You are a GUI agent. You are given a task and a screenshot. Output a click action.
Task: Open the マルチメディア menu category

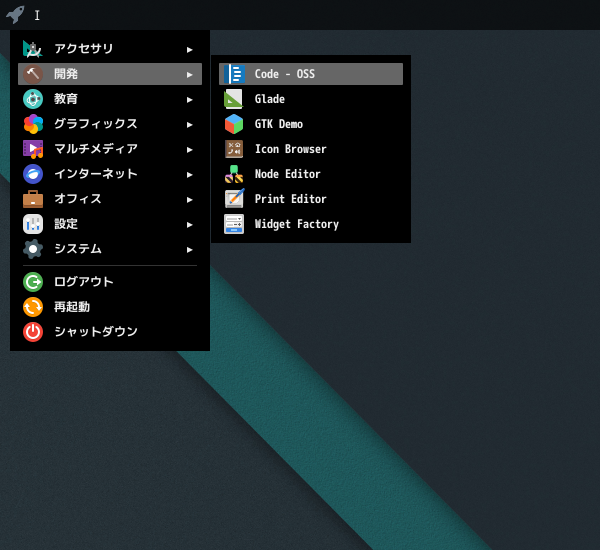(95, 149)
